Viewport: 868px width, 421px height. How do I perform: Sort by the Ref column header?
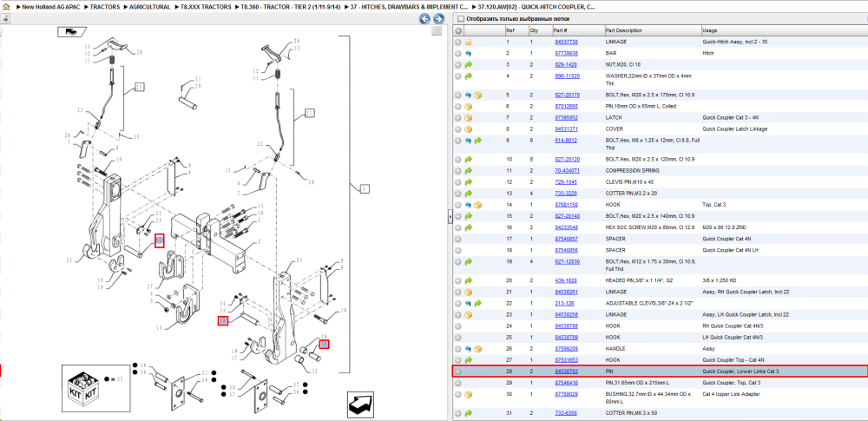pyautogui.click(x=516, y=30)
